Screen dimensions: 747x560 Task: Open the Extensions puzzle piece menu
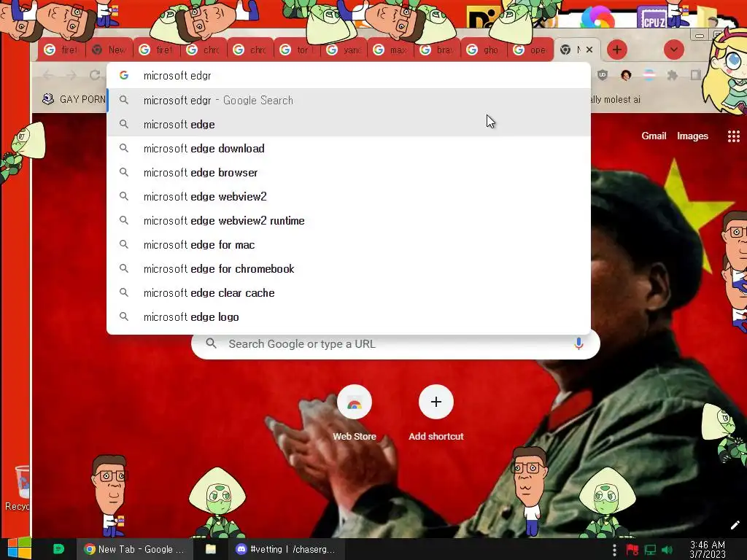click(x=672, y=75)
